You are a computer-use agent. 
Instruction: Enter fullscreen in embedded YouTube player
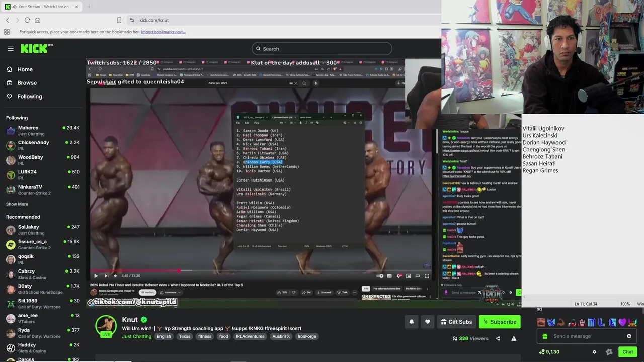pyautogui.click(x=427, y=276)
